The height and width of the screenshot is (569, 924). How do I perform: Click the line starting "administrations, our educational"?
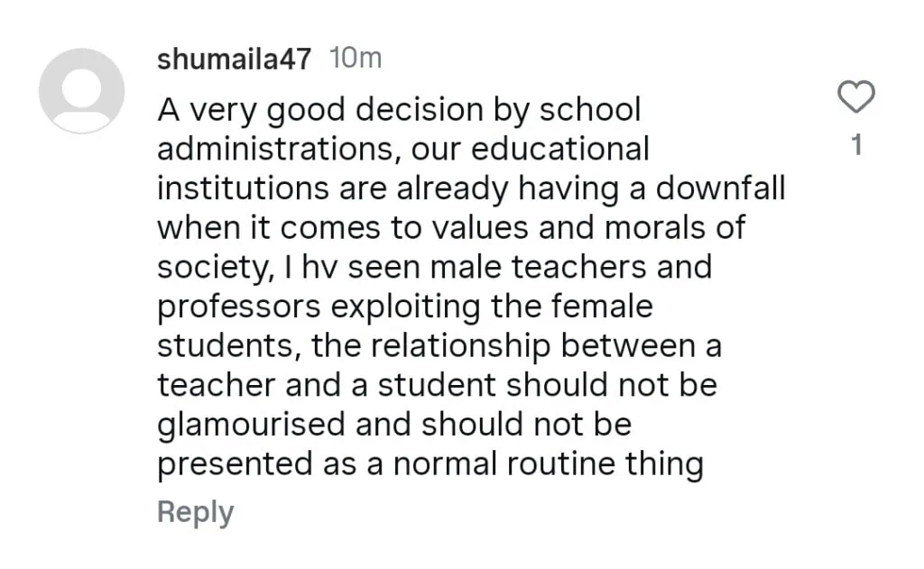(x=402, y=150)
